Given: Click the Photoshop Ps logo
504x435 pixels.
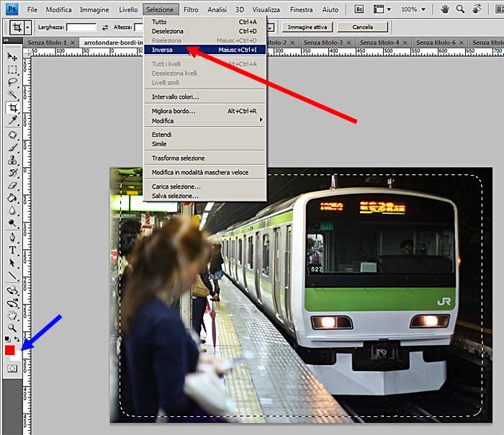Looking at the screenshot, I should [x=12, y=9].
